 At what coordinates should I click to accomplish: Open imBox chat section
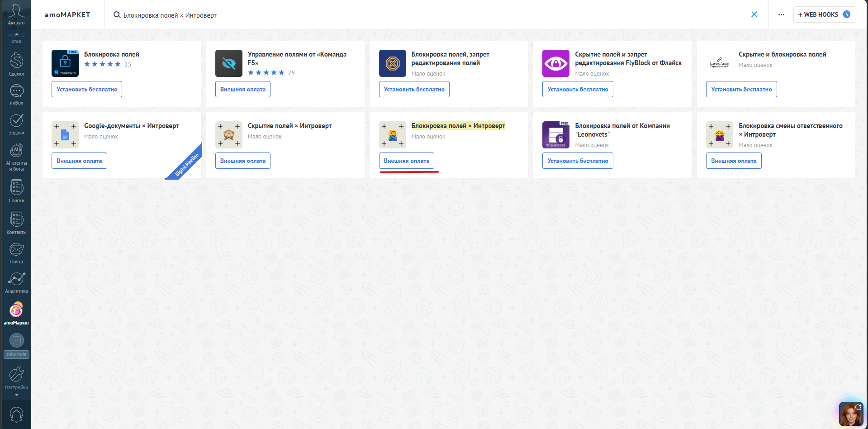click(16, 95)
